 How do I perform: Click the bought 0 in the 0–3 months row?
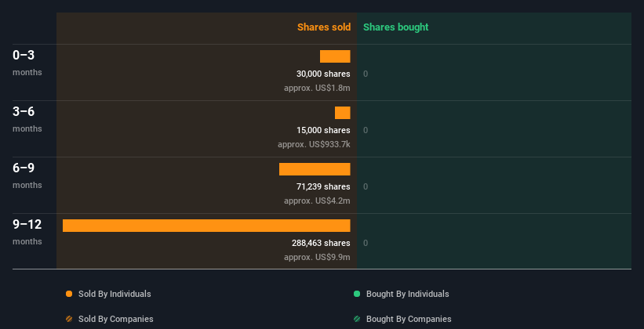click(x=366, y=74)
